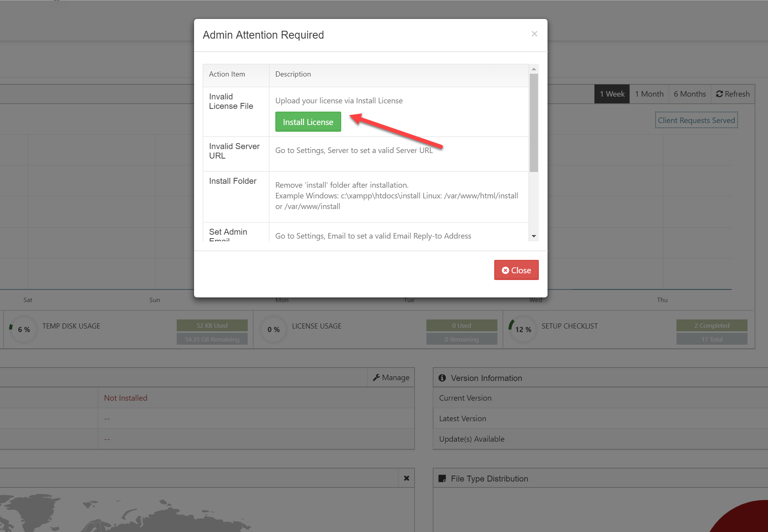Click the Not Installed status text
Viewport: 768px width, 532px height.
pos(125,398)
